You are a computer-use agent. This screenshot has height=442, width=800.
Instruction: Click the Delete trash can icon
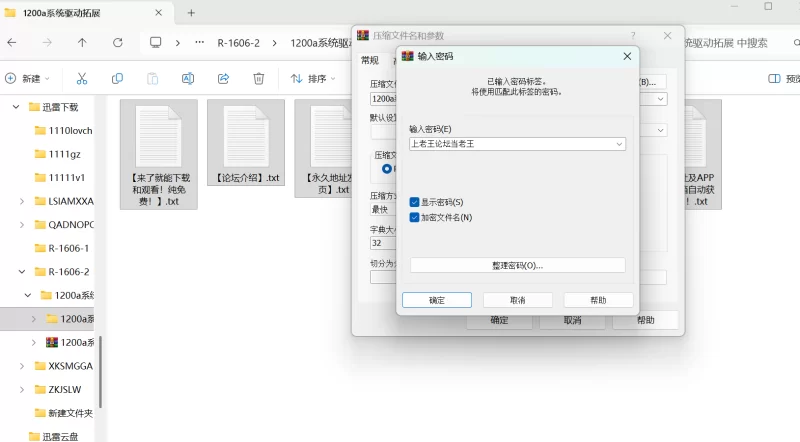pos(258,78)
